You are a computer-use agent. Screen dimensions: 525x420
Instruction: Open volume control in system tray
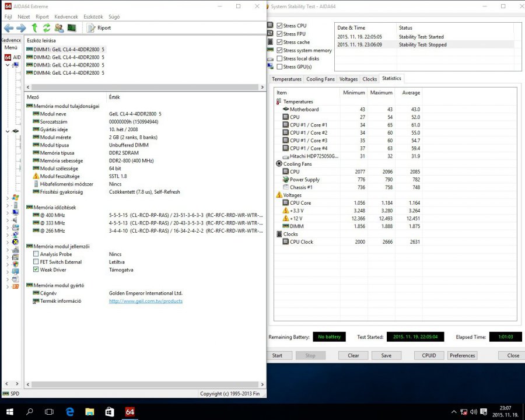click(x=474, y=412)
